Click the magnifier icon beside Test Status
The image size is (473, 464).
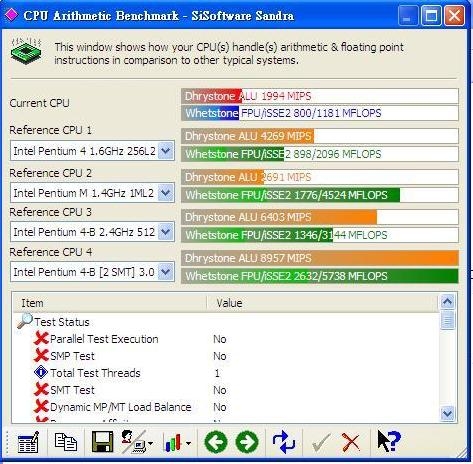coord(25,321)
